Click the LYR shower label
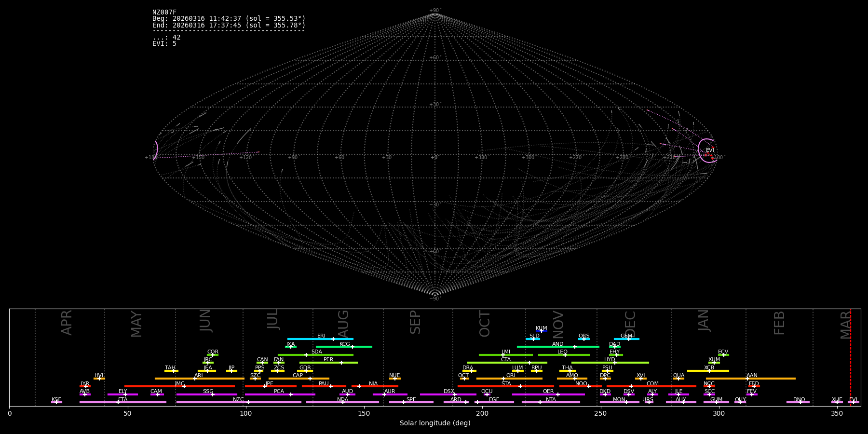Screen dimensions: 868x434 pos(85,384)
